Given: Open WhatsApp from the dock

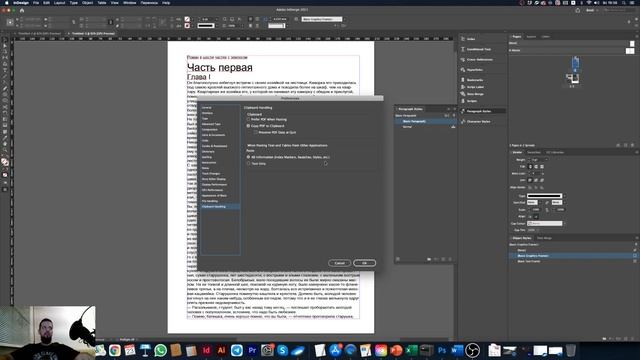Looking at the screenshot, I should click(x=160, y=350).
